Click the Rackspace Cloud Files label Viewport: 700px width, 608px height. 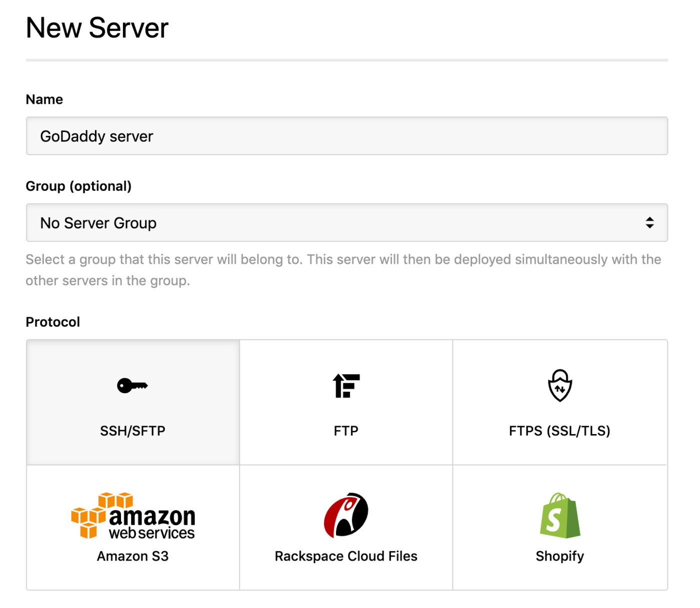pyautogui.click(x=346, y=556)
